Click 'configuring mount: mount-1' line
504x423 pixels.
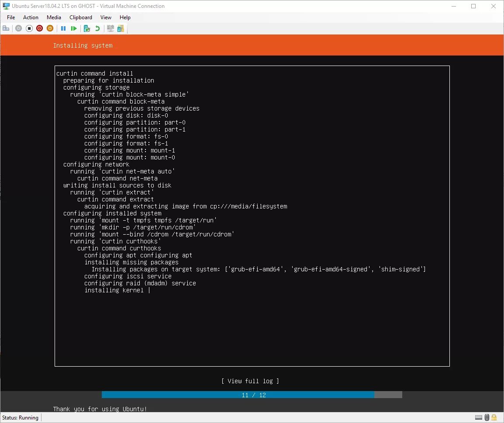[x=130, y=151]
